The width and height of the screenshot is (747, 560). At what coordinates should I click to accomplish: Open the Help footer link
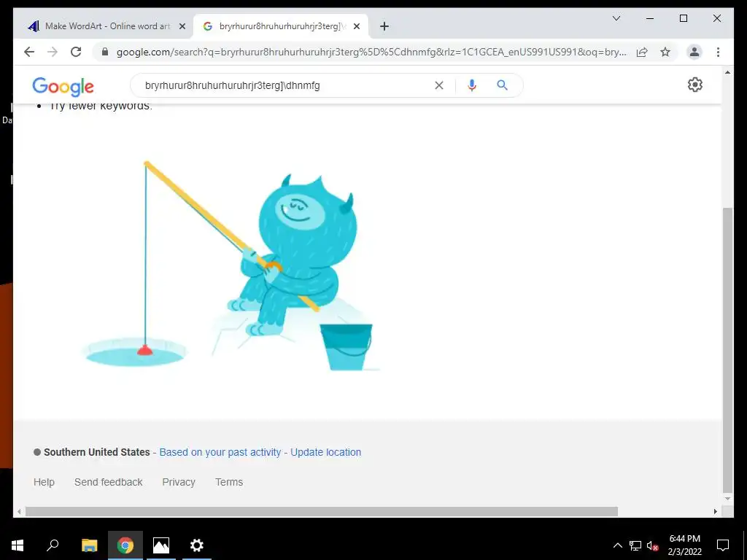point(44,482)
